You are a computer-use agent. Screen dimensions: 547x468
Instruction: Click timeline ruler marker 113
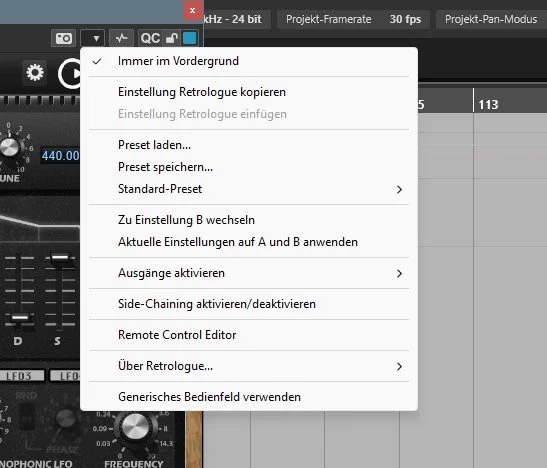pos(488,104)
